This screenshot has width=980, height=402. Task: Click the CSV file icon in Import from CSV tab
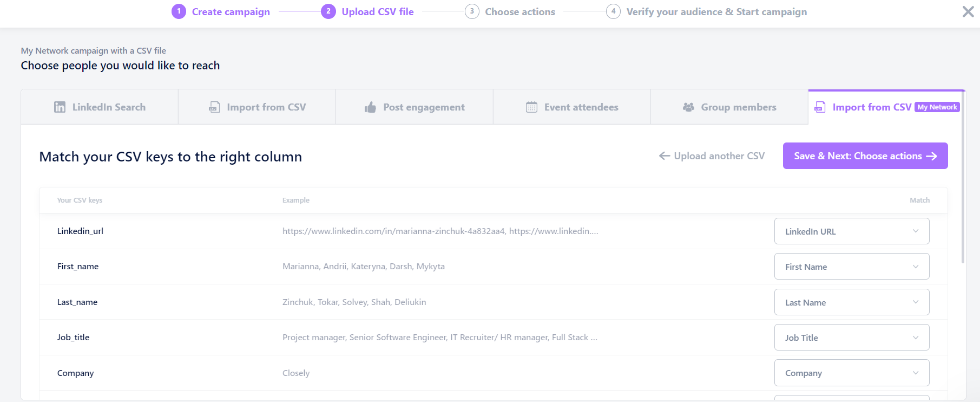click(x=214, y=107)
